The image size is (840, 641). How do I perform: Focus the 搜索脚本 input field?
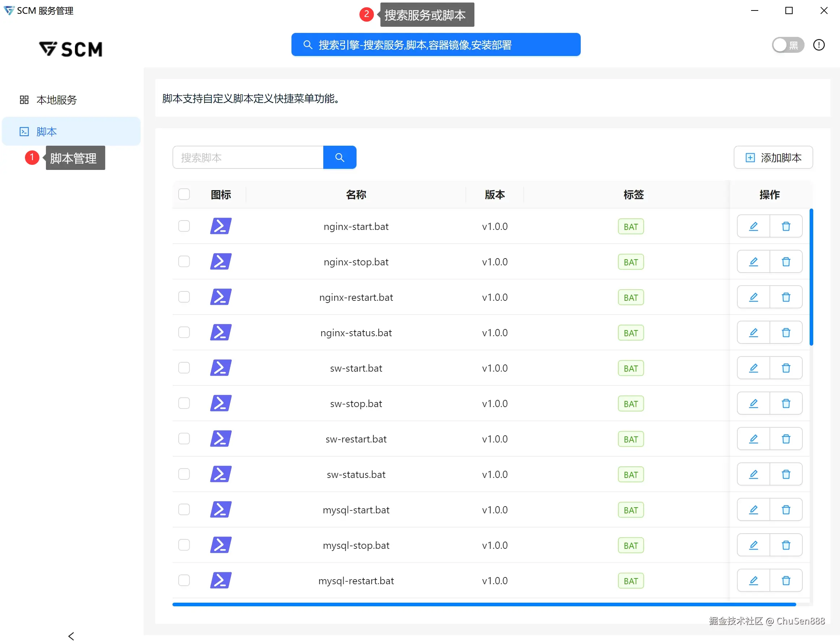[x=248, y=157]
